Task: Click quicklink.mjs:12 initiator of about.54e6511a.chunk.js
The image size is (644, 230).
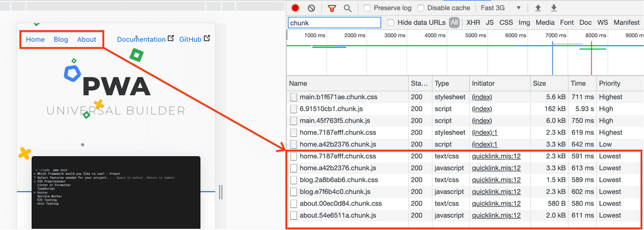Action: click(x=496, y=215)
